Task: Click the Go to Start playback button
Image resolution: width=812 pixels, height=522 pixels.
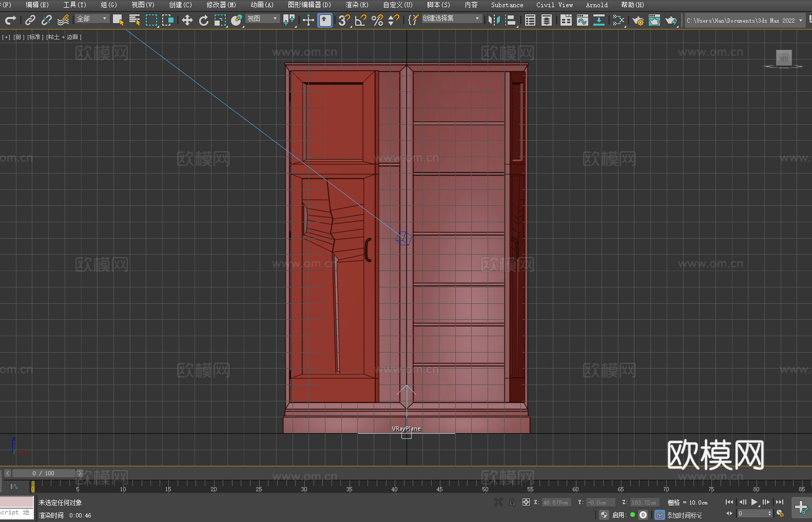Action: [x=729, y=502]
